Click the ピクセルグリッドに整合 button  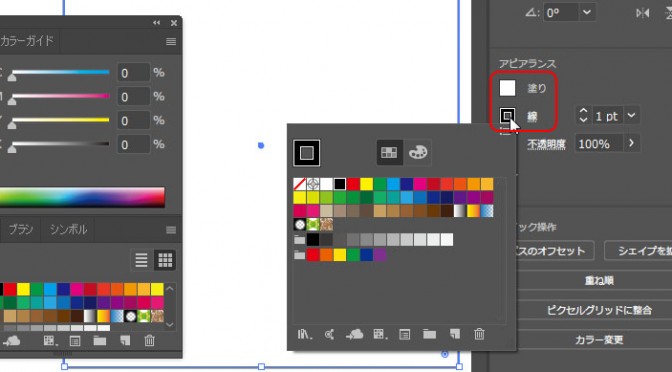click(599, 310)
